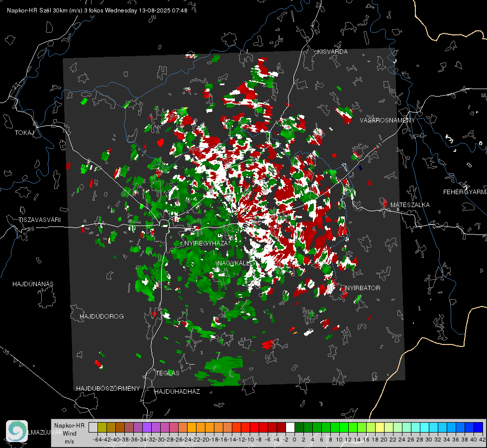The width and height of the screenshot is (487, 448).
Task: Click the legend value 34
Action: [x=447, y=440]
